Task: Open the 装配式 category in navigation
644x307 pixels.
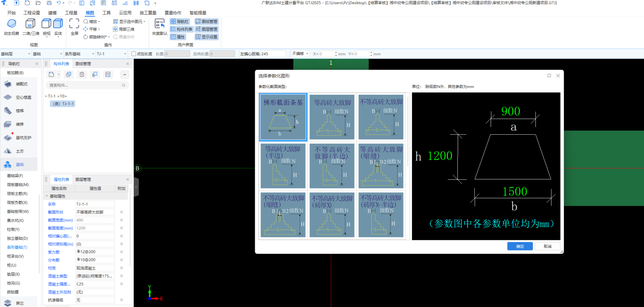Action: point(19,84)
